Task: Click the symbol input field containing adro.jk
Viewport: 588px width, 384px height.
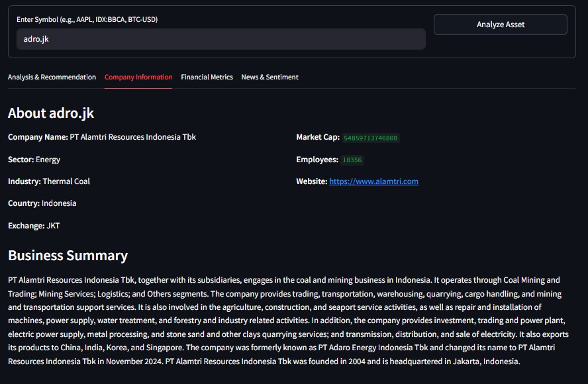Action: tap(220, 39)
